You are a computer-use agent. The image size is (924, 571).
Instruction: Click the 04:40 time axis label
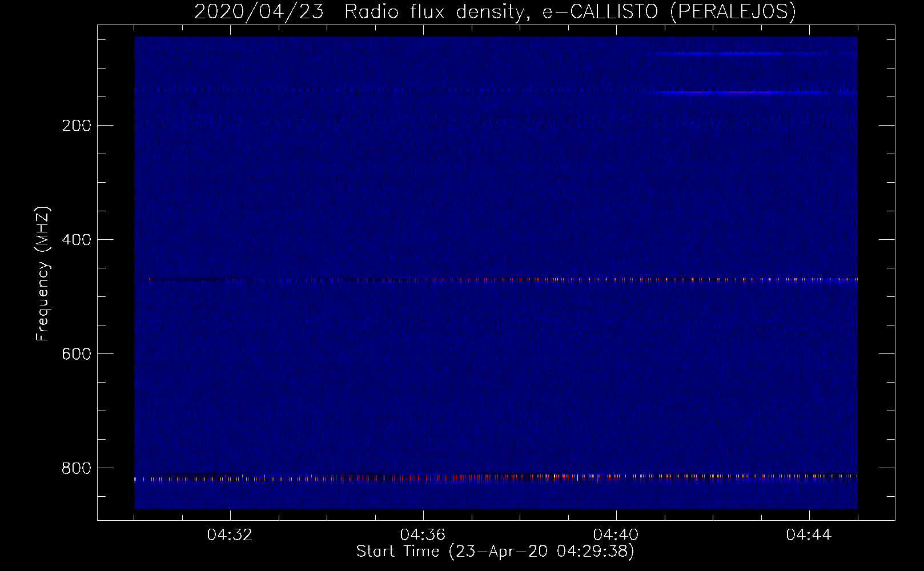point(616,534)
